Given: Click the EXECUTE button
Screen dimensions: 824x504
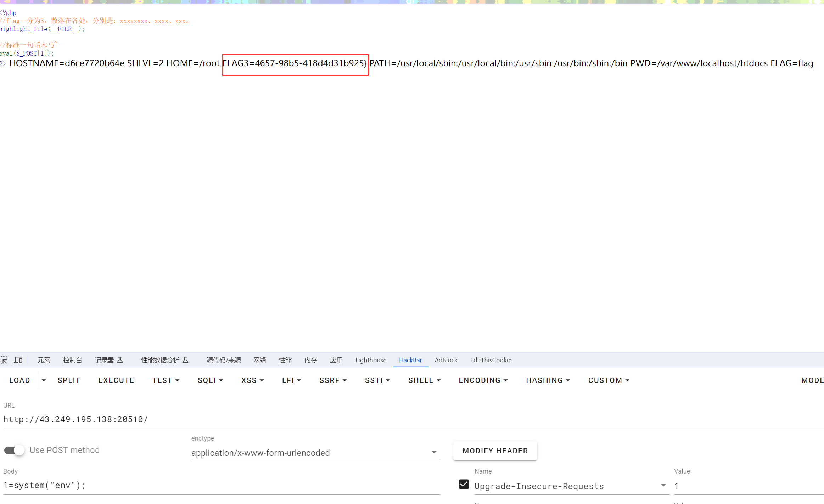Looking at the screenshot, I should pos(116,380).
